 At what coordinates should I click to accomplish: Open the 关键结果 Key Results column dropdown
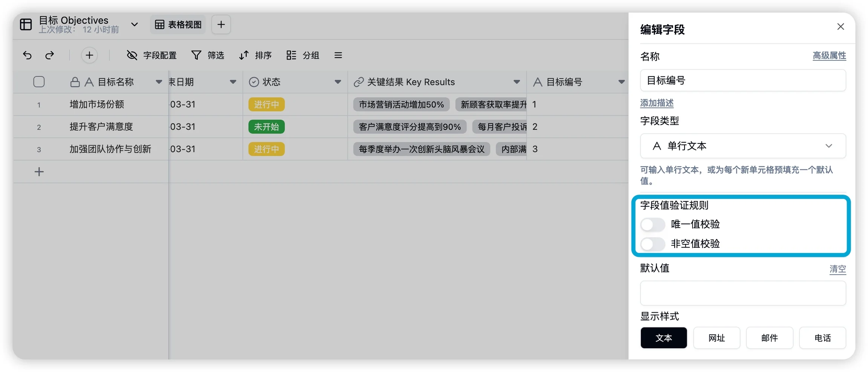[517, 82]
